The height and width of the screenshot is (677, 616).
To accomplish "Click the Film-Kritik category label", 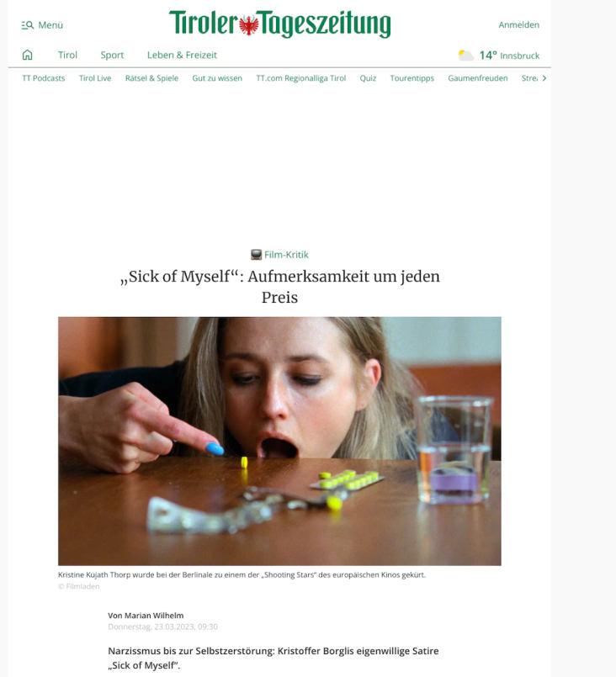I will coord(286,255).
